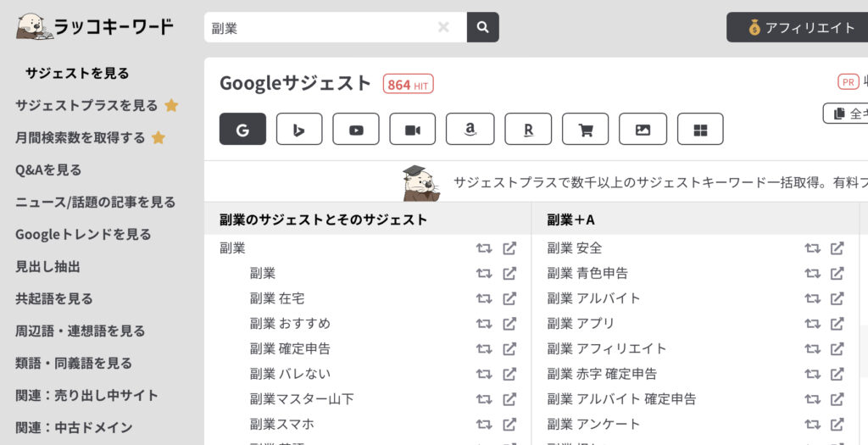Image resolution: width=868 pixels, height=445 pixels.
Task: Select the shopping cart suggest source icon
Action: (585, 129)
